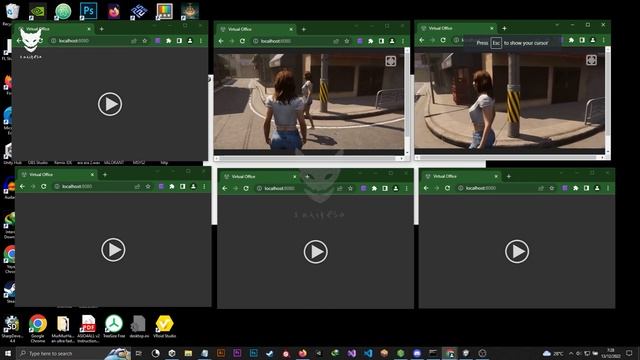Bookmark the page in the top-left browser window

(x=144, y=41)
